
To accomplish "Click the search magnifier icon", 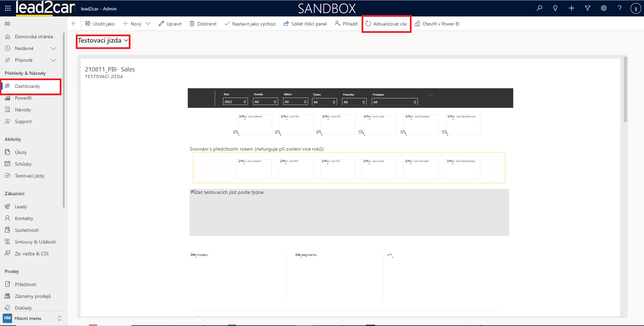I will click(539, 8).
